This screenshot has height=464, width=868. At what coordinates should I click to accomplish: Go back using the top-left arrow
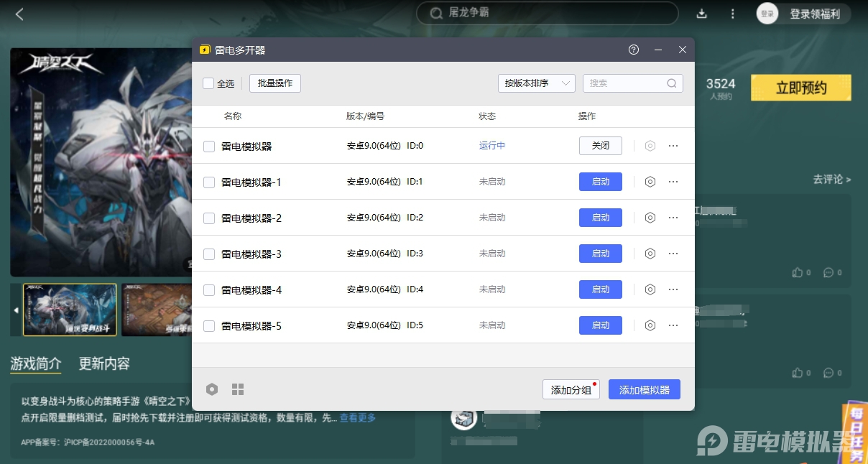click(x=19, y=14)
